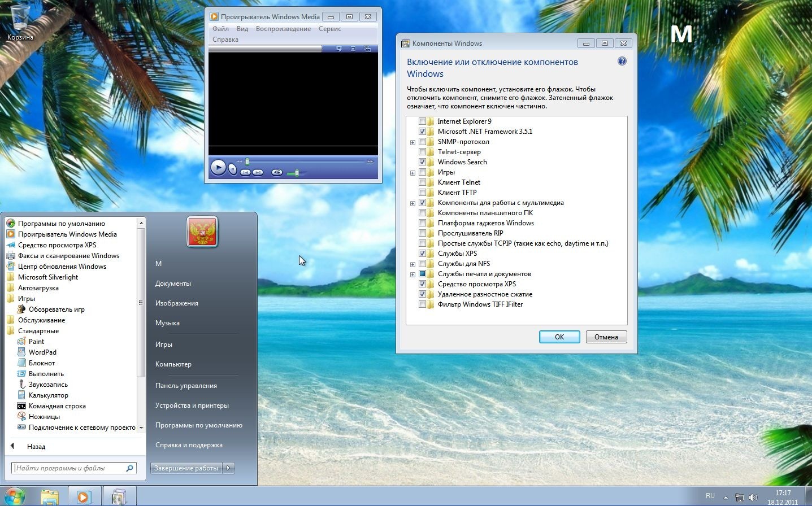Click Отмена in the Windows components dialog
Image resolution: width=812 pixels, height=506 pixels.
click(606, 337)
